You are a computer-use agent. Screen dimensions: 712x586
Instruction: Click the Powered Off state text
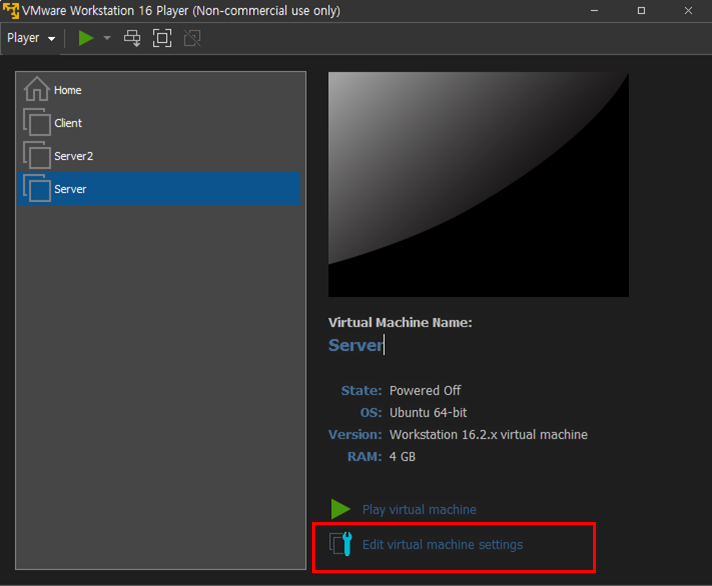425,391
